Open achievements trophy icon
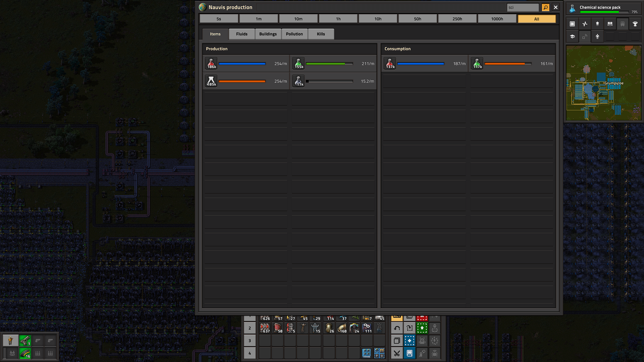 pyautogui.click(x=635, y=24)
